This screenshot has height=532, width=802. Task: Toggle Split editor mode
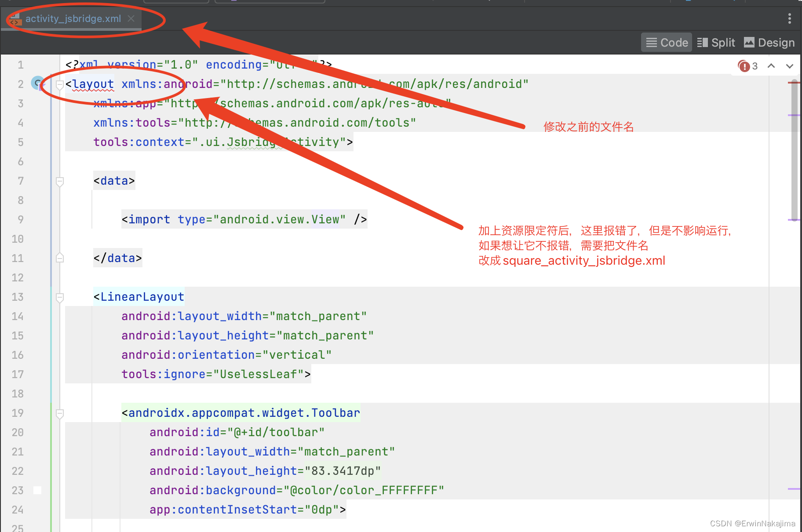coord(716,42)
